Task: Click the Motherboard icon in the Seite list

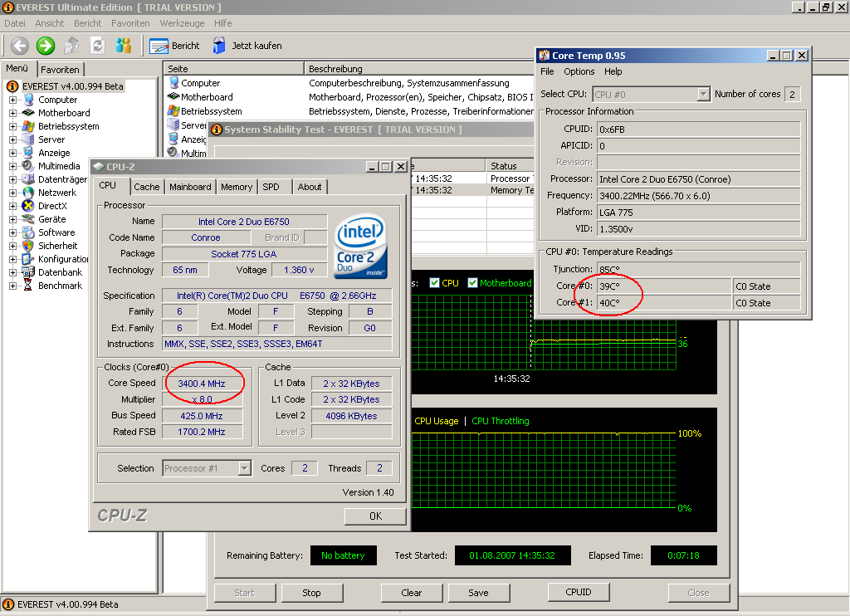Action: point(174,96)
